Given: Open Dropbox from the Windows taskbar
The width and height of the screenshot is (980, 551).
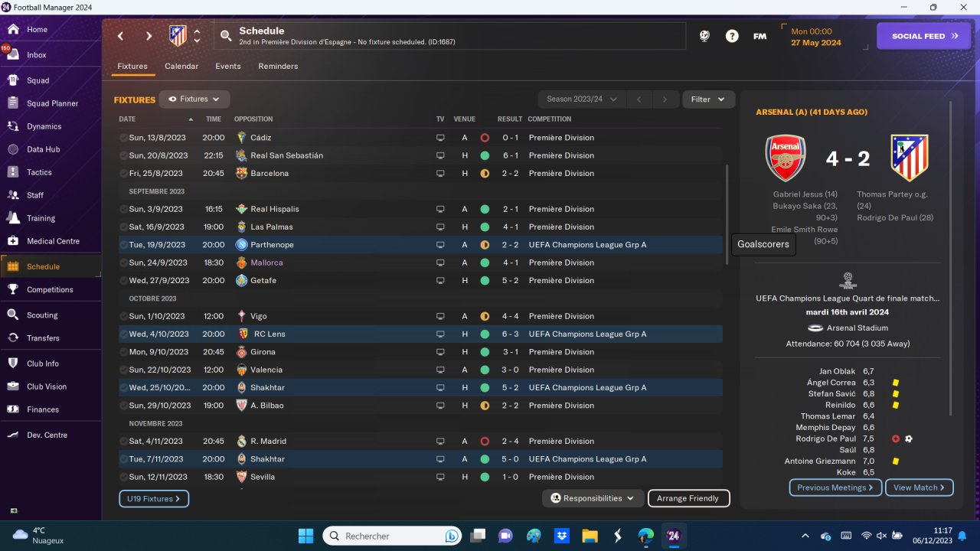Looking at the screenshot, I should click(x=561, y=535).
